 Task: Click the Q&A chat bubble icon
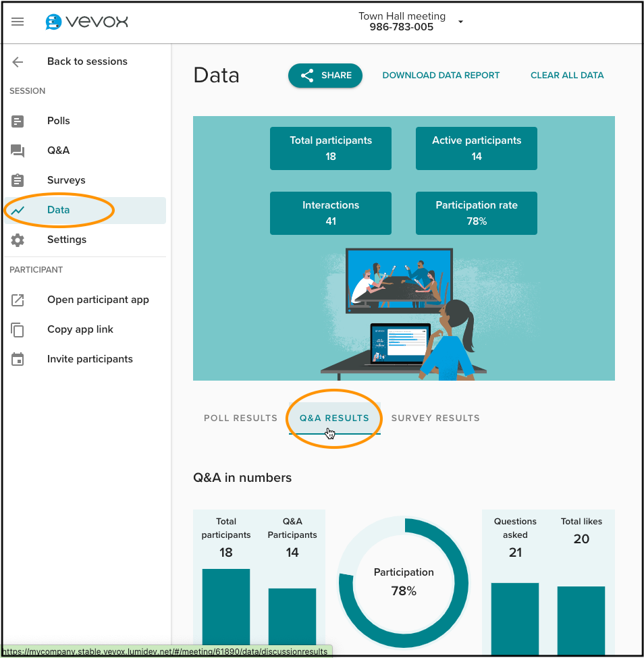point(17,150)
